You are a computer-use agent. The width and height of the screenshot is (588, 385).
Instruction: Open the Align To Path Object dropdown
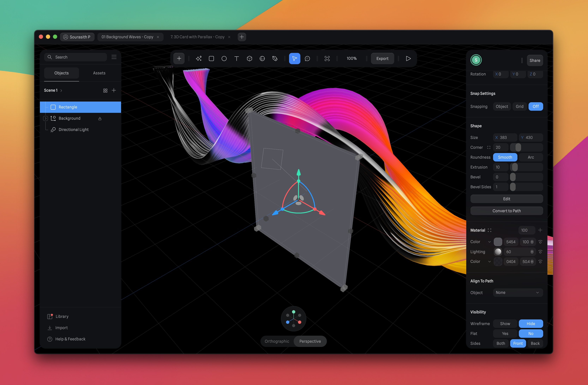pyautogui.click(x=518, y=292)
